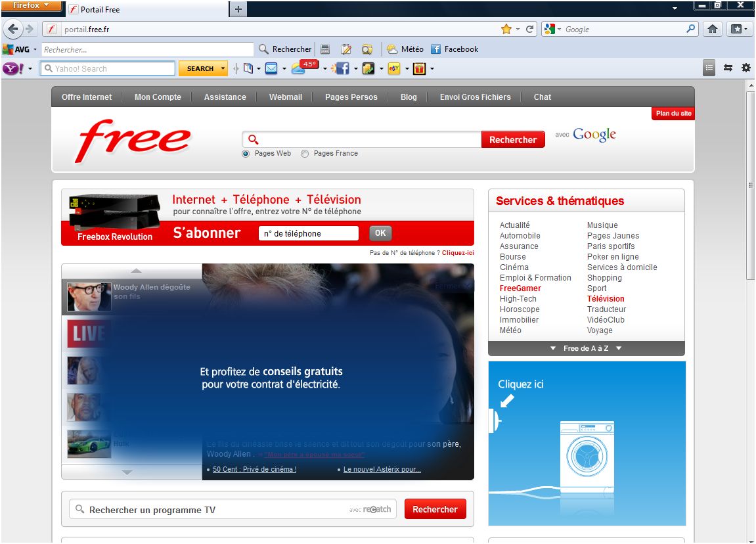Image resolution: width=756 pixels, height=544 pixels.
Task: Click the Facebook icon in AVG toolbar
Action: [436, 49]
